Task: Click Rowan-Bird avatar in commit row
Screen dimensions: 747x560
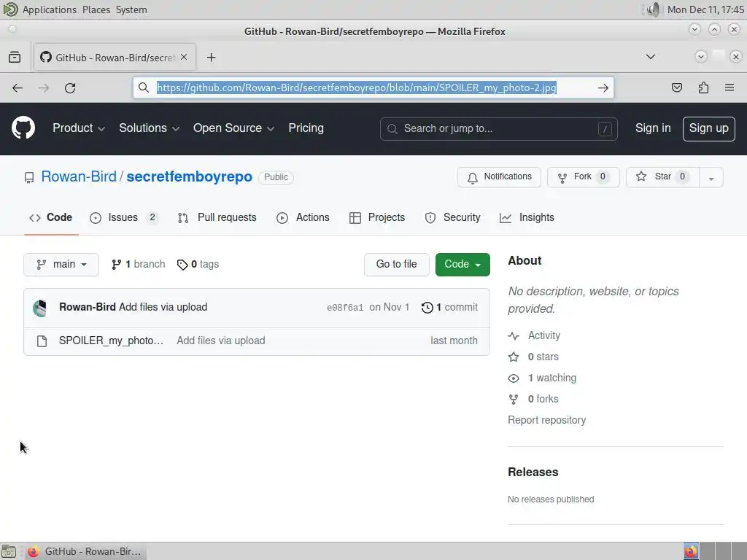Action: 40,308
